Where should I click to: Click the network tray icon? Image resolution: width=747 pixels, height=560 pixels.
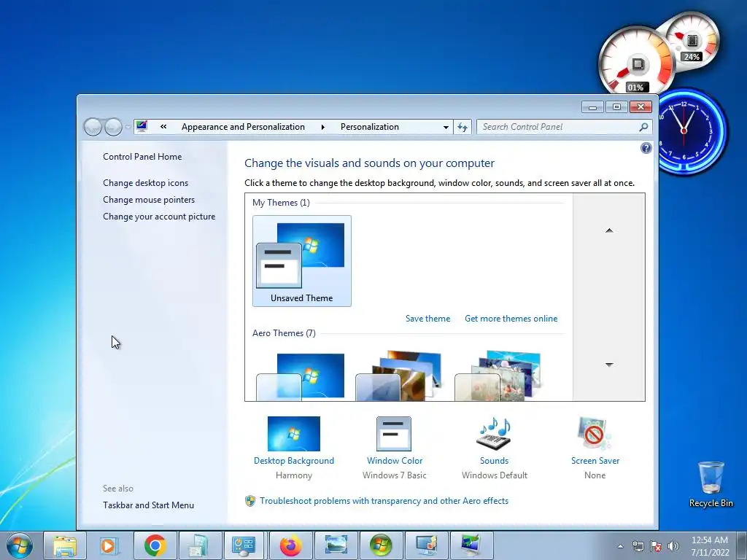click(638, 546)
